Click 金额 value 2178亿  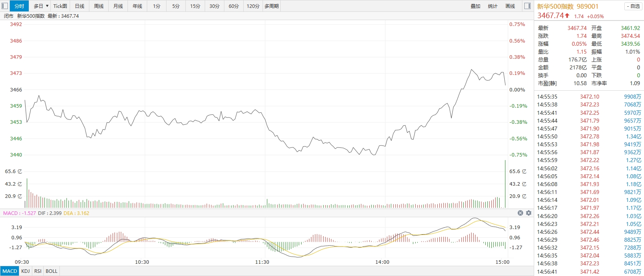coord(578,67)
